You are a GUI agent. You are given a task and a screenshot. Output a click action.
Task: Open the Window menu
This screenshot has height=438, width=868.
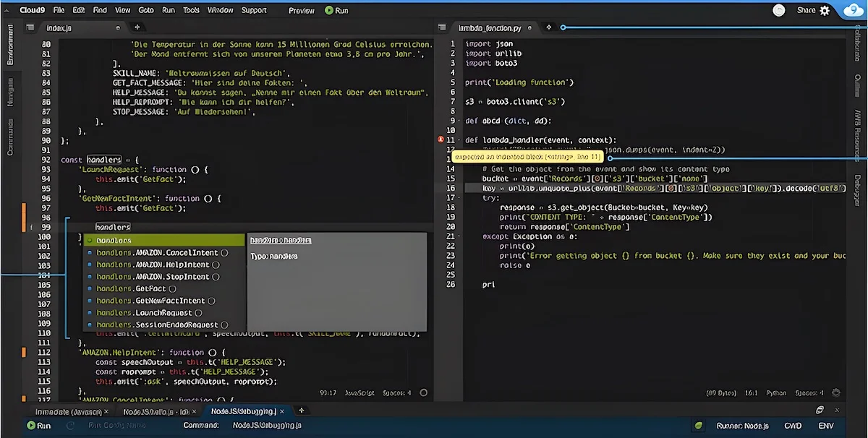click(220, 11)
